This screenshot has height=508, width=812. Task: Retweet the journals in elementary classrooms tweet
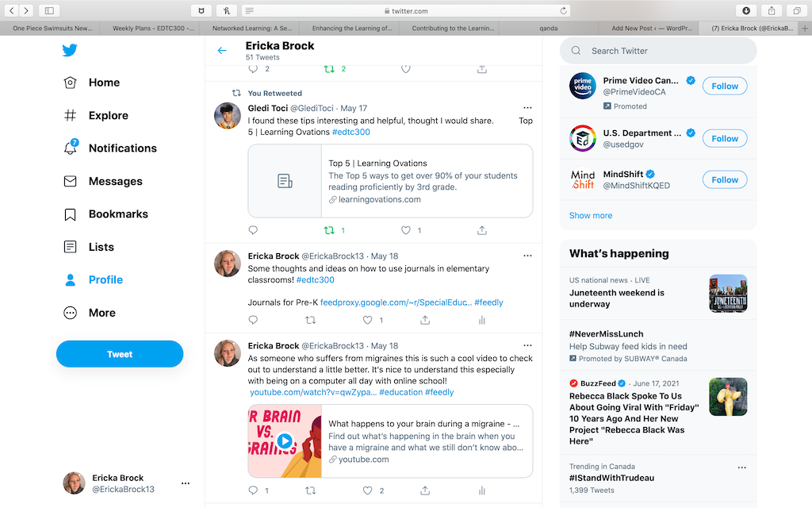pos(310,320)
